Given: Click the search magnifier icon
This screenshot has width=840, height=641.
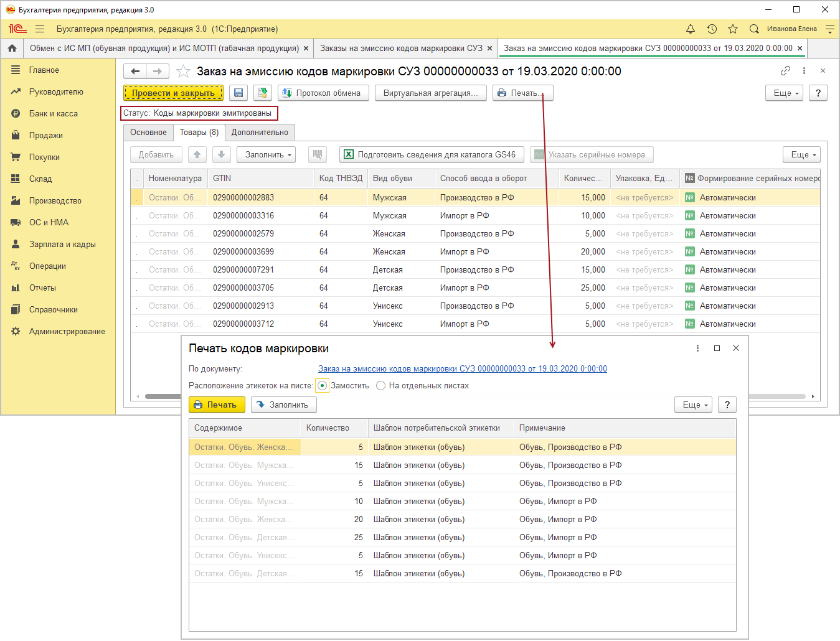Looking at the screenshot, I should point(754,29).
